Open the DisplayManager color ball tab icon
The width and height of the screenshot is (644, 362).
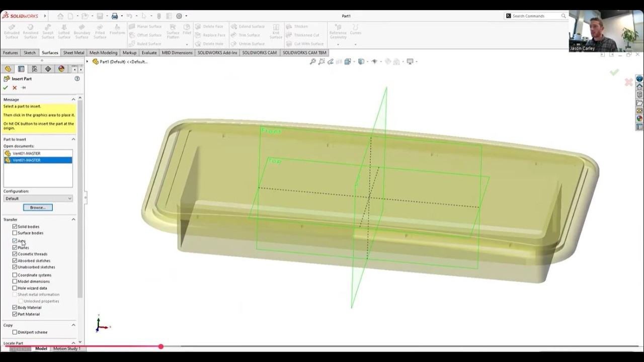[x=61, y=69]
